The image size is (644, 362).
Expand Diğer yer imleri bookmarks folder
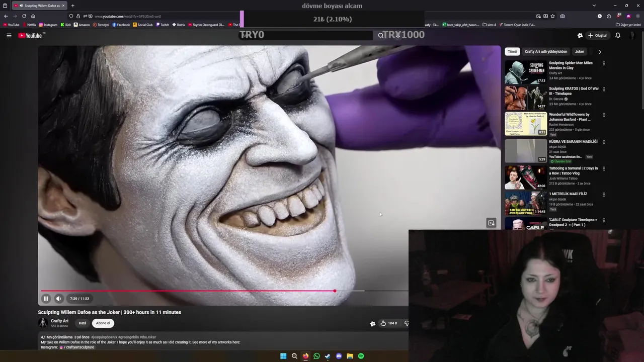coord(628,25)
